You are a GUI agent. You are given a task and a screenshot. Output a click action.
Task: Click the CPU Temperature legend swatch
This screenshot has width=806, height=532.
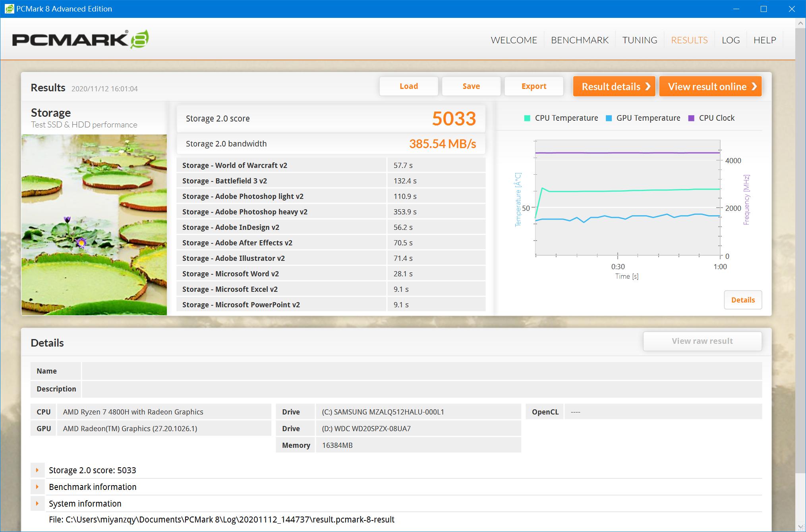[x=527, y=118]
